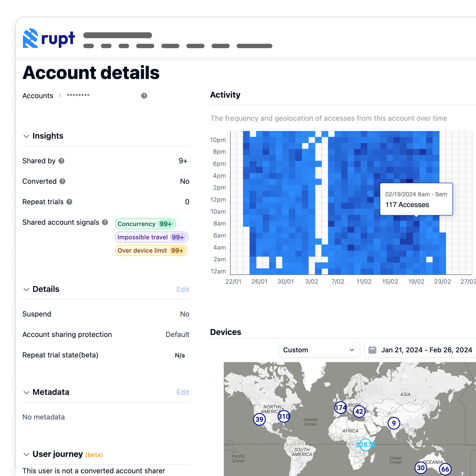This screenshot has height=476, width=476.
Task: Click help icon beside Shared account signals
Action: pos(105,222)
